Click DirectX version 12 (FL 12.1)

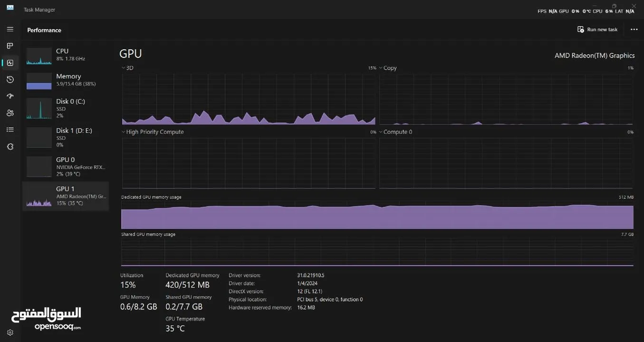[x=310, y=291]
